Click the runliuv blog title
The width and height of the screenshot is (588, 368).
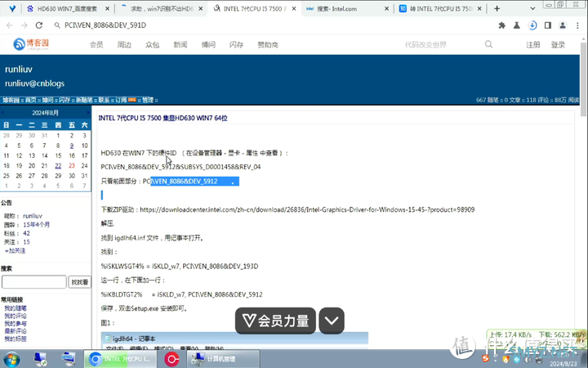pos(19,69)
